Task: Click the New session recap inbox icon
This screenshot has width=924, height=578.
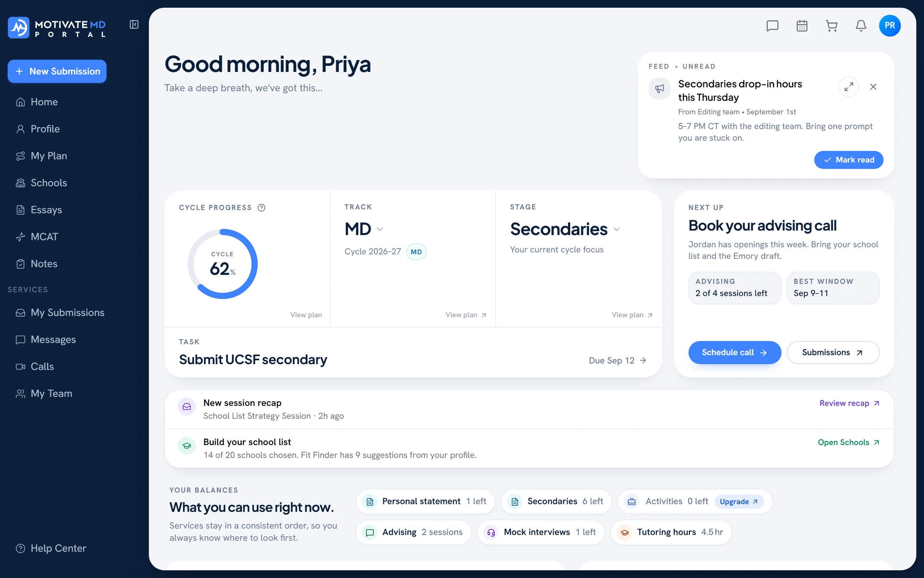Action: tap(187, 407)
